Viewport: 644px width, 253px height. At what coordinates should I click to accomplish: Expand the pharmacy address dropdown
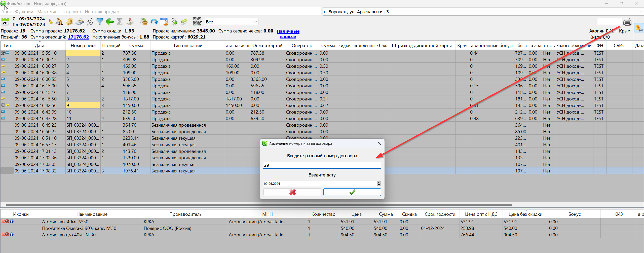pos(641,12)
